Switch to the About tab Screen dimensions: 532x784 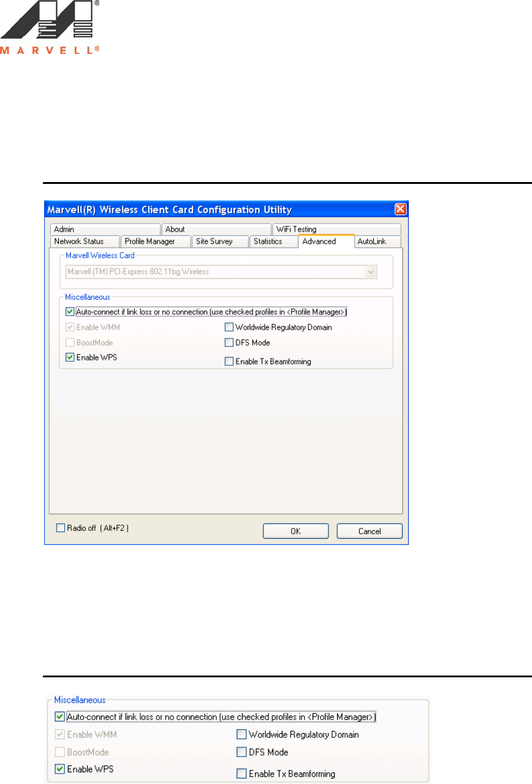tap(216, 229)
